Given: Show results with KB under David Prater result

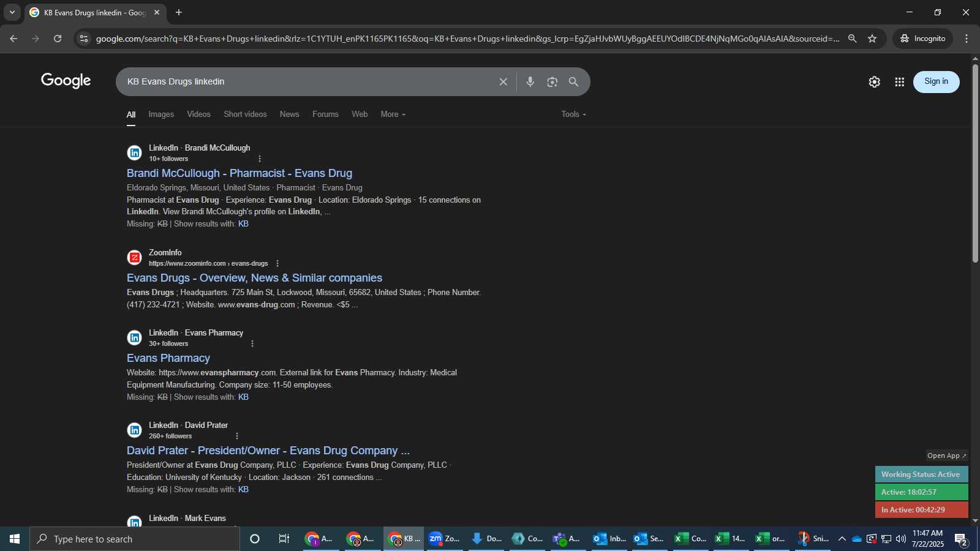Looking at the screenshot, I should [243, 490].
